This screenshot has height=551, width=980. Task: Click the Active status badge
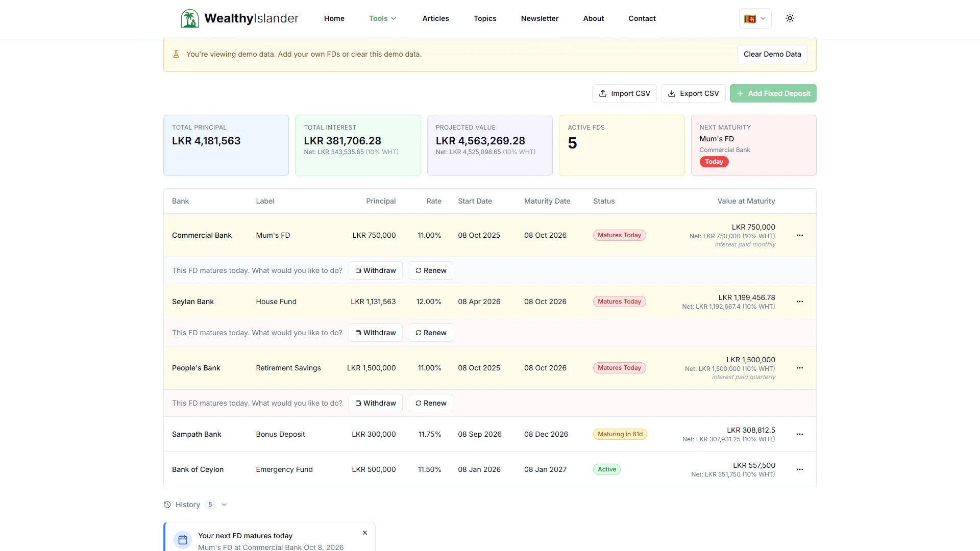coord(607,469)
